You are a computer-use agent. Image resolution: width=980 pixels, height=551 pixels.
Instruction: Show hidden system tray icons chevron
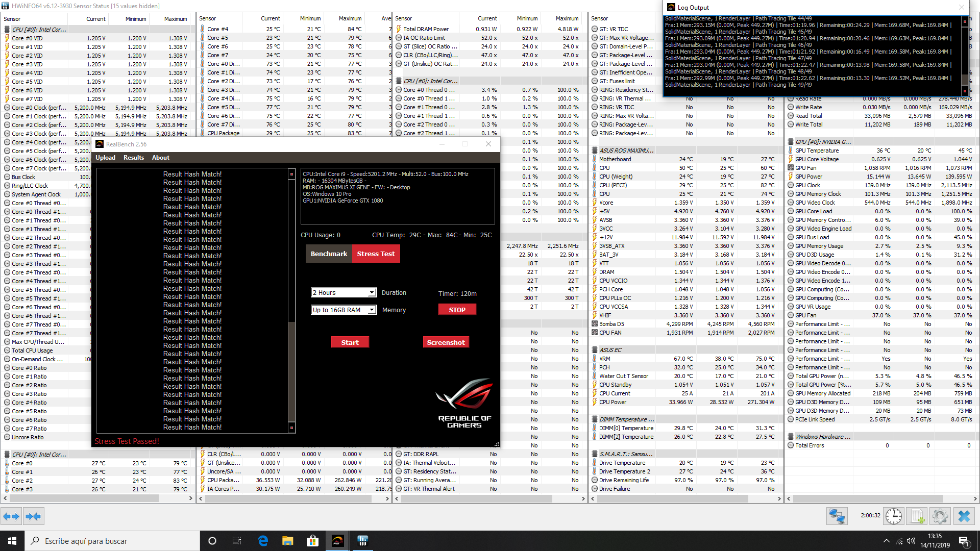(x=886, y=541)
